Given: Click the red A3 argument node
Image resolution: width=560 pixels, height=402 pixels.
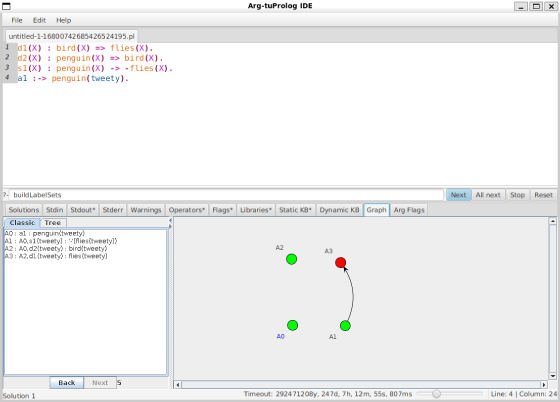Looking at the screenshot, I should pyautogui.click(x=340, y=263).
